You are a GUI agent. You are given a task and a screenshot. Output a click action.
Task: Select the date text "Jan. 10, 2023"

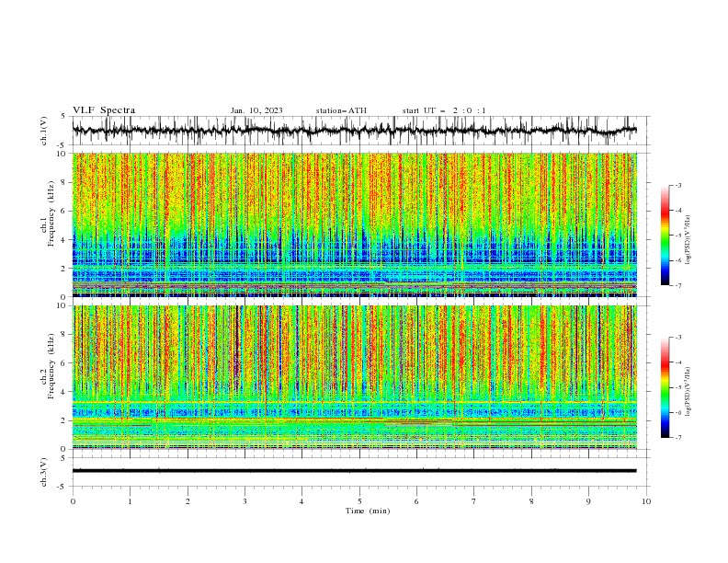point(256,110)
